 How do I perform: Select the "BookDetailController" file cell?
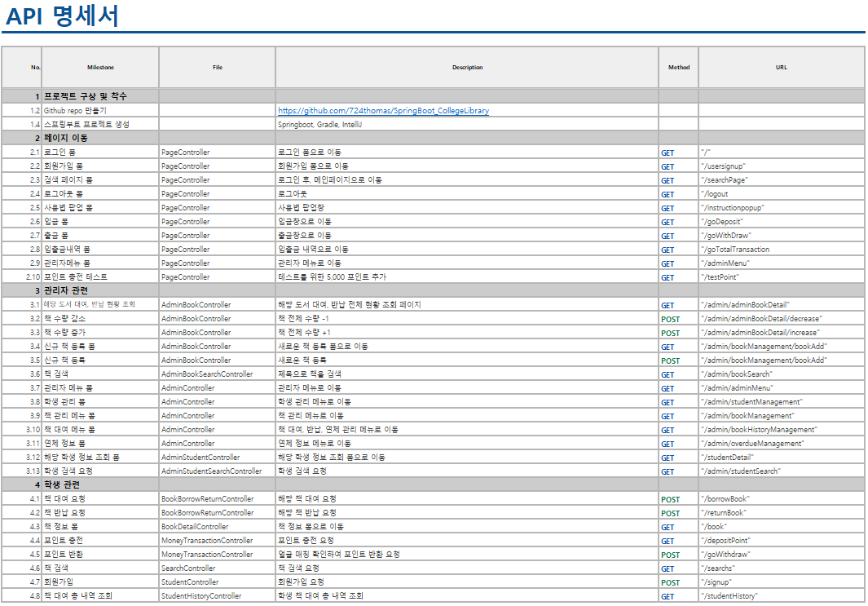pyautogui.click(x=217, y=526)
